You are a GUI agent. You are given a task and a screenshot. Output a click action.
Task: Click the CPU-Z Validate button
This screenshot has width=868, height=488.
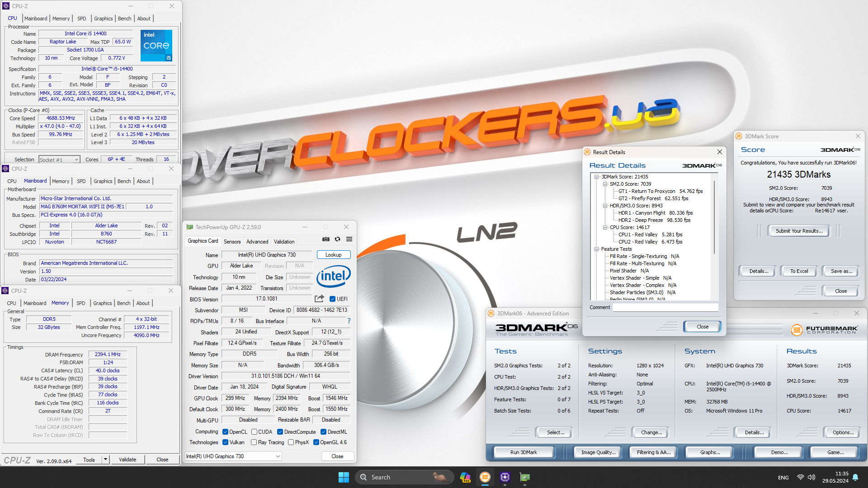point(127,460)
